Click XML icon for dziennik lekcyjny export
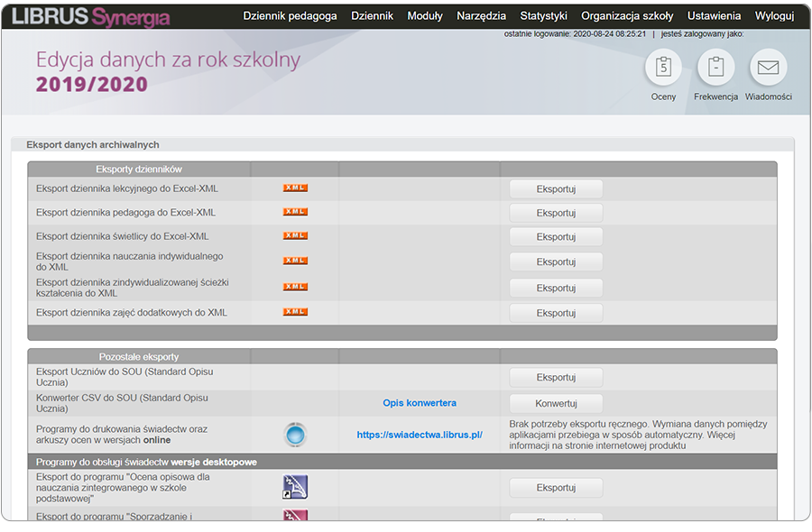Viewport: 812px width, 532px height. tap(295, 188)
